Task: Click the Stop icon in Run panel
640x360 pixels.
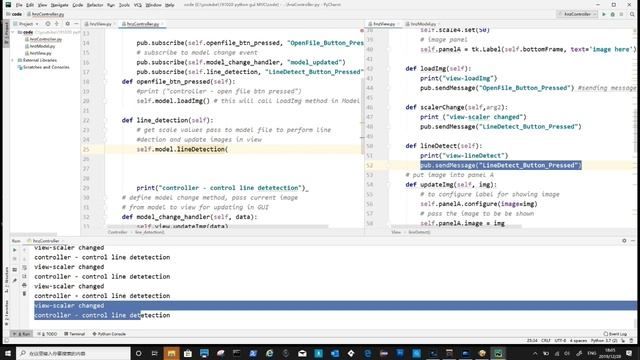Action: point(15,259)
